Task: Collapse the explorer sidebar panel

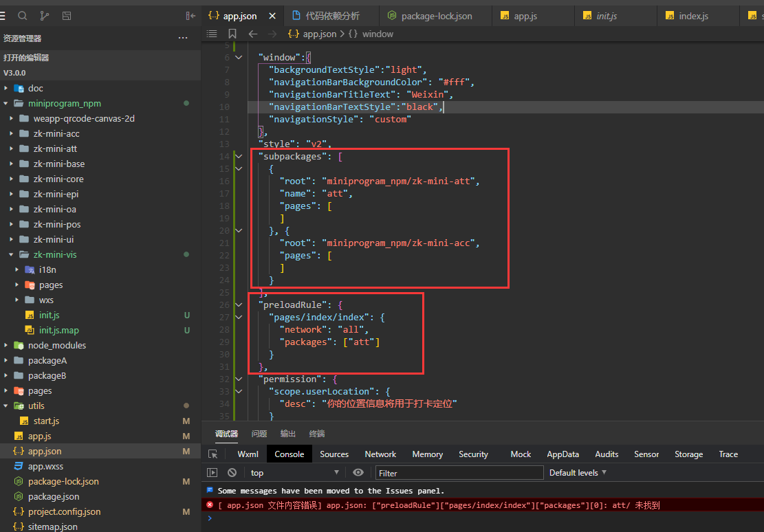Action: click(190, 15)
